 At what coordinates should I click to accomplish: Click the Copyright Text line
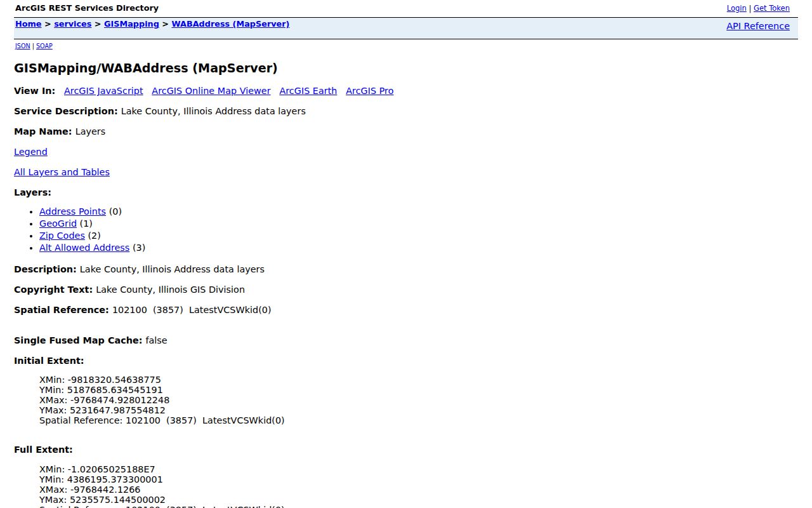129,290
